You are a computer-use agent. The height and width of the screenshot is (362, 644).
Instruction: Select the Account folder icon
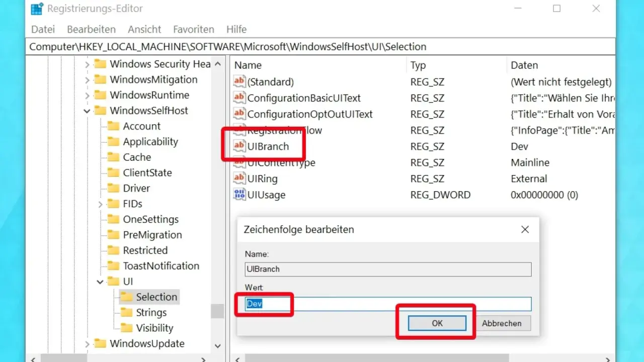[114, 126]
